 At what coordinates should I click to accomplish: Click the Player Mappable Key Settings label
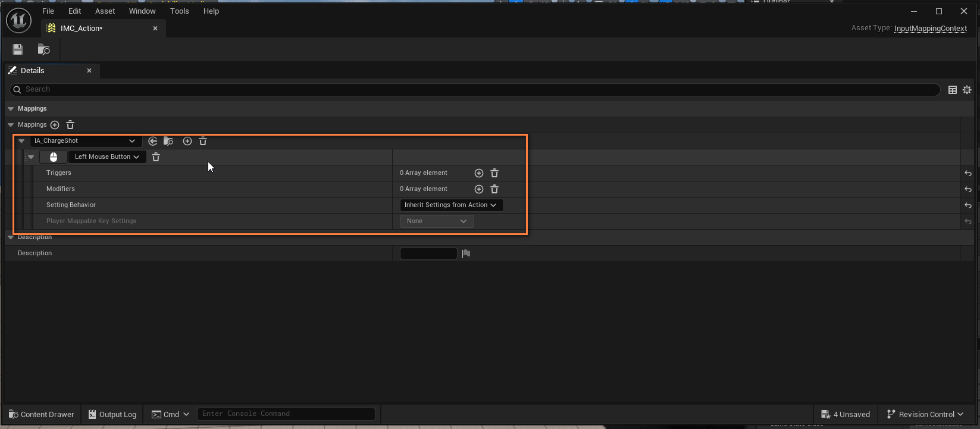coord(91,221)
